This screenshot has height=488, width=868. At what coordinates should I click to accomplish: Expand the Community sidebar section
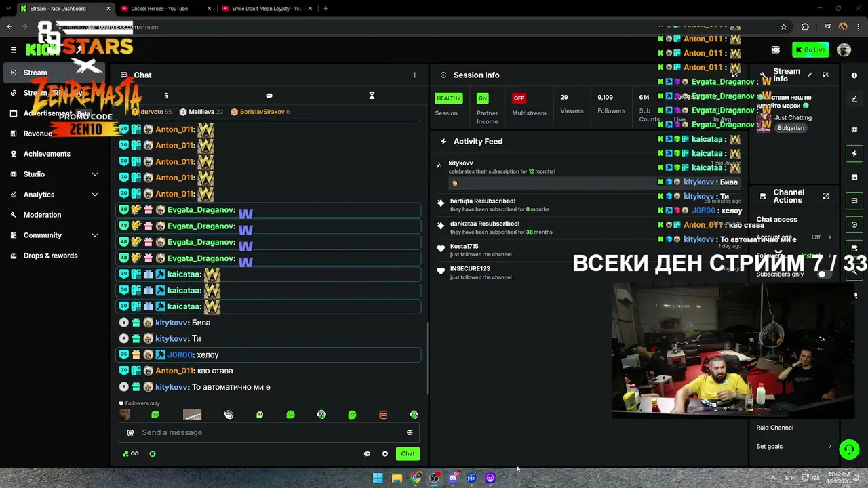[55, 235]
